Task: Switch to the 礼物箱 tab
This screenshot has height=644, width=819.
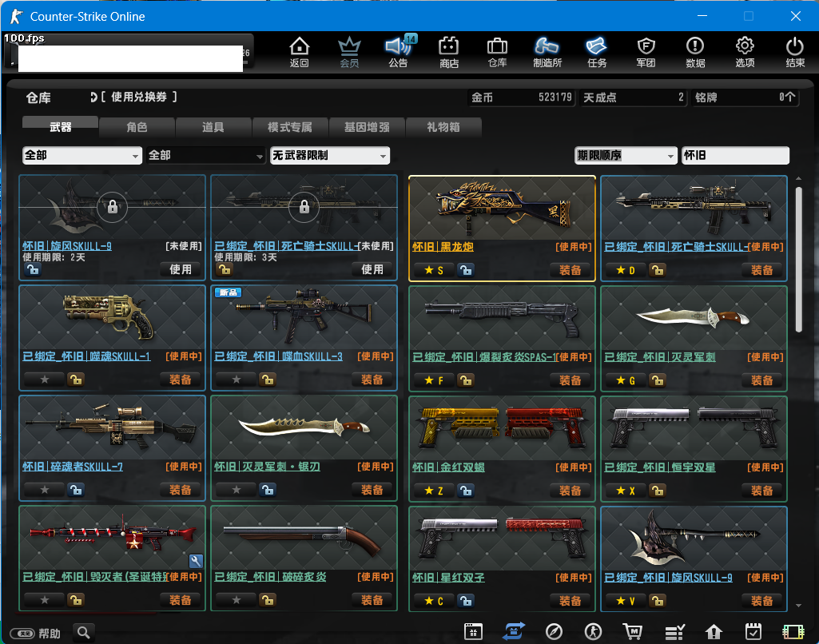Action: pyautogui.click(x=443, y=126)
